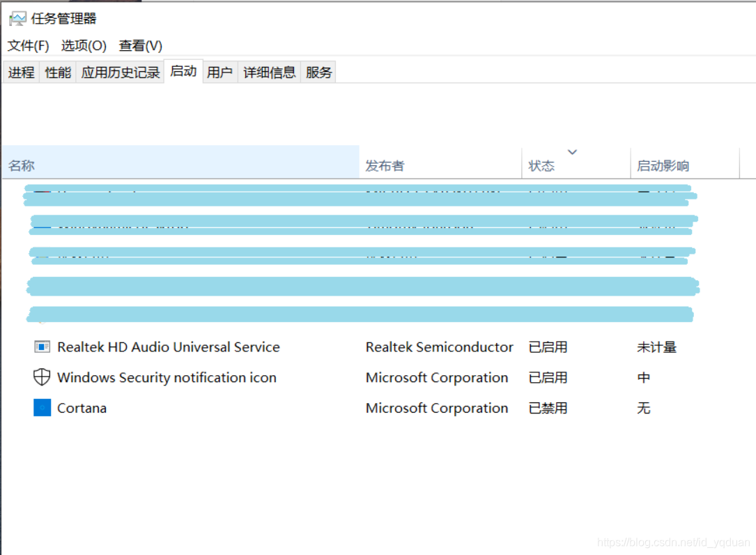Select the 启动 tab
This screenshot has height=555, width=756.
click(183, 71)
